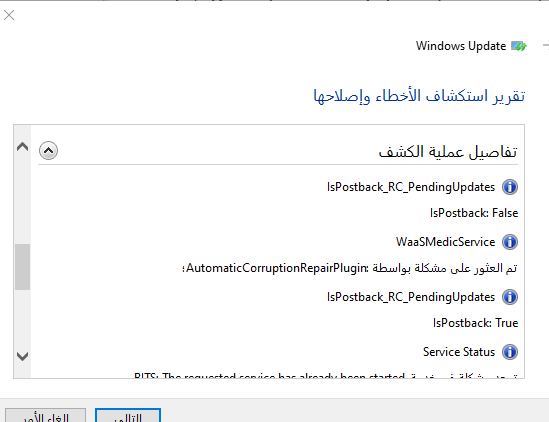This screenshot has width=549, height=422.
Task: Click the Windows Update icon in the header
Action: (519, 46)
